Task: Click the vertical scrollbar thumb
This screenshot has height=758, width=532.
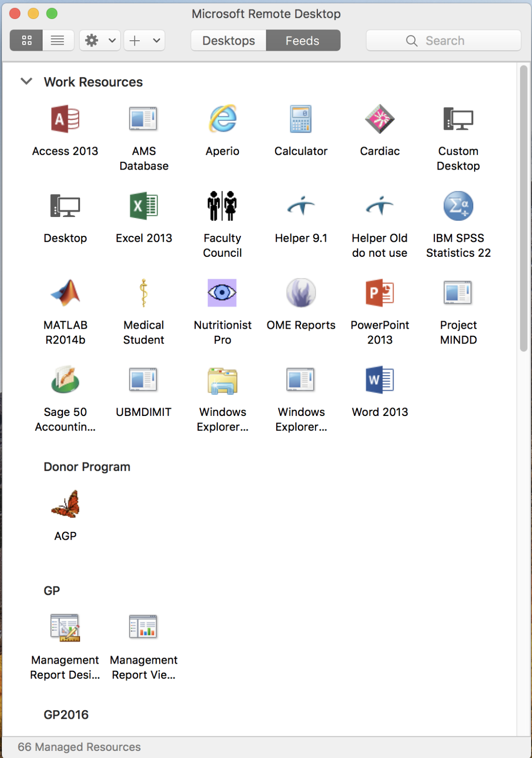Action: coord(523,208)
